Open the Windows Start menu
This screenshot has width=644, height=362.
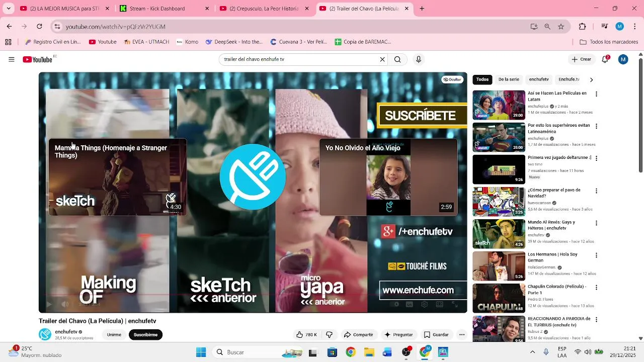(x=201, y=352)
